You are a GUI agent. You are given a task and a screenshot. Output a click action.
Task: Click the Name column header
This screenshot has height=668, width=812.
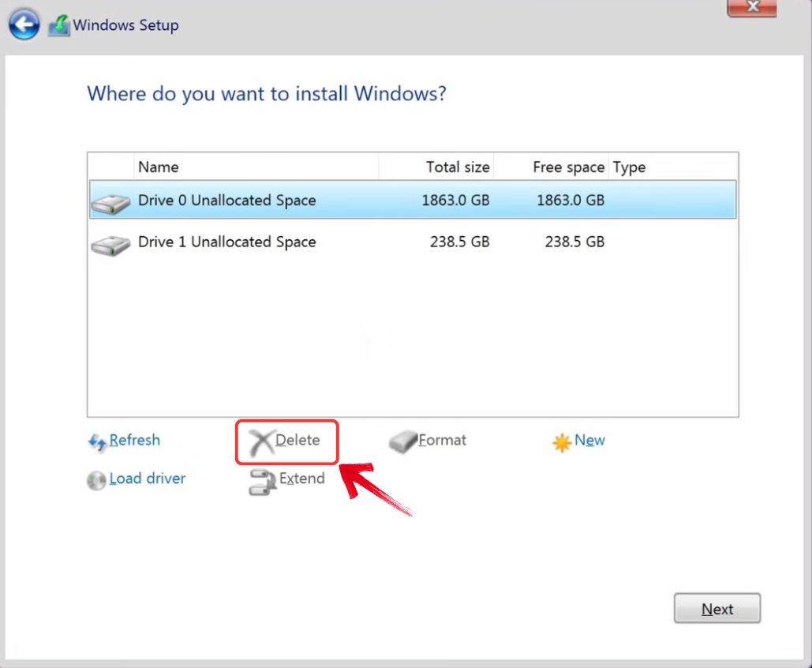(x=159, y=167)
